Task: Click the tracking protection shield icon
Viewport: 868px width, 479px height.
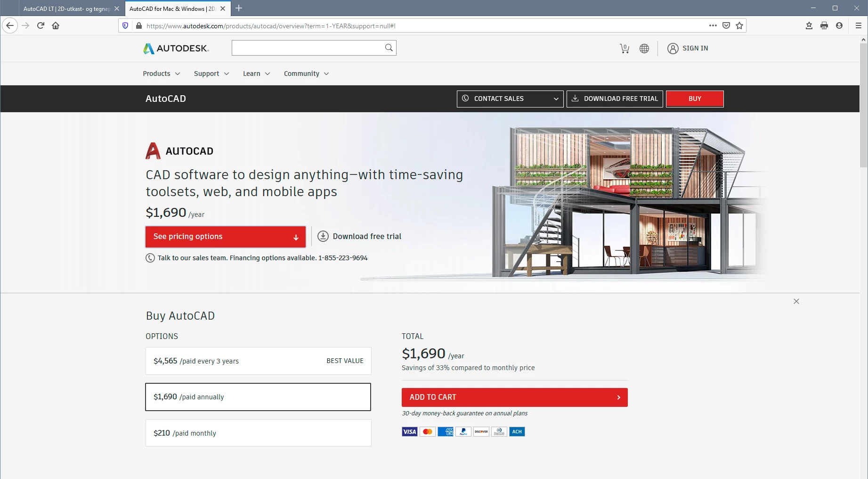Action: coord(125,25)
